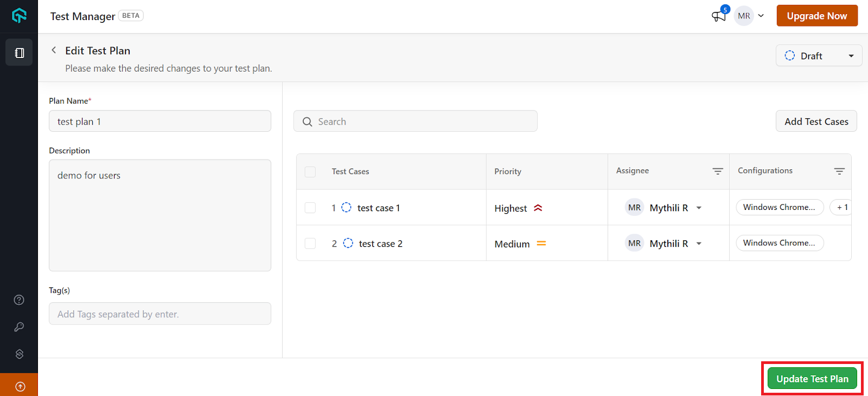The width and height of the screenshot is (868, 396).
Task: Click Add Test Cases button
Action: click(816, 121)
